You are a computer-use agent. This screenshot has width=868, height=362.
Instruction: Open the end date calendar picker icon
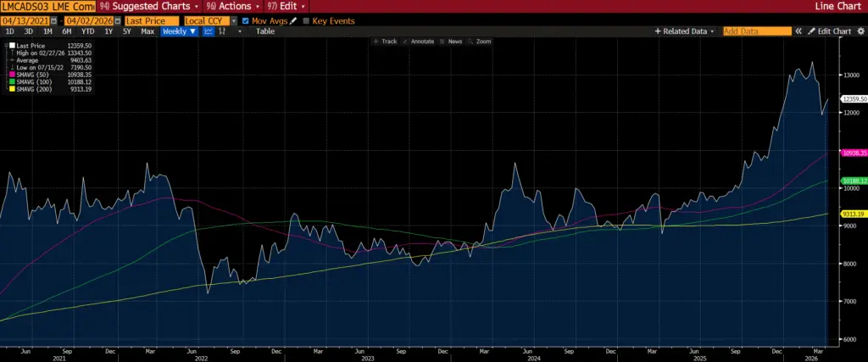coord(117,20)
